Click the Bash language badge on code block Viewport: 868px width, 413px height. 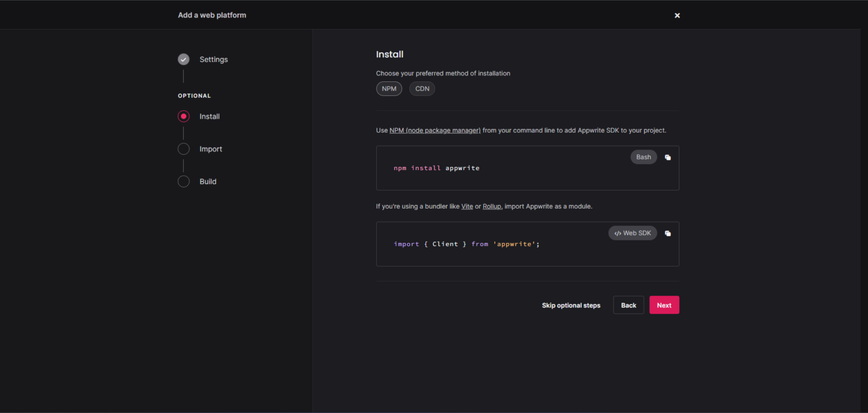click(x=643, y=157)
